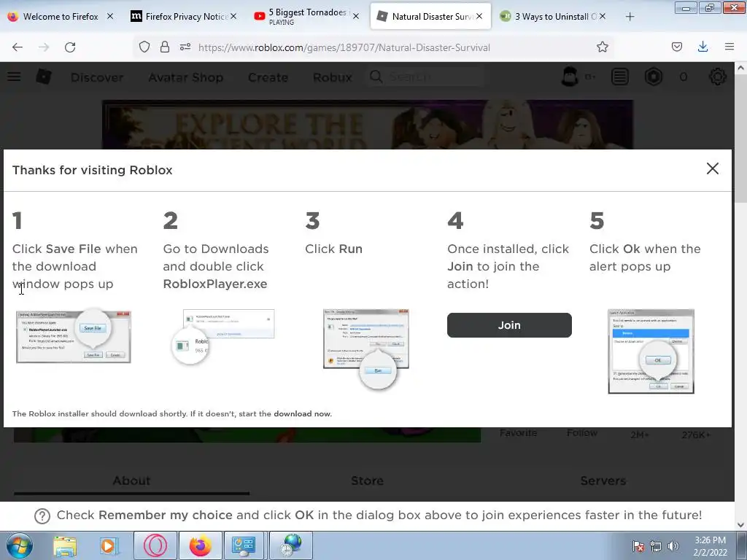Image resolution: width=747 pixels, height=560 pixels.
Task: Open the Discover menu item
Action: [97, 77]
